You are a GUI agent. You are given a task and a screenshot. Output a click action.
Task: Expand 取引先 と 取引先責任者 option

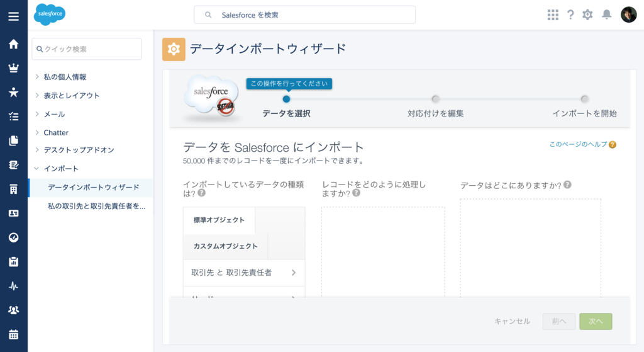pyautogui.click(x=244, y=273)
